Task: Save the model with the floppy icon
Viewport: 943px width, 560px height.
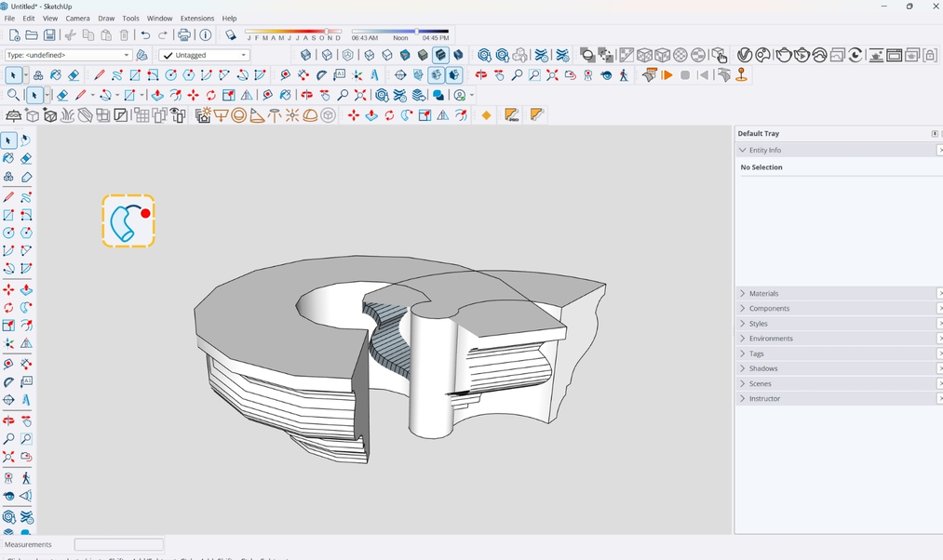Action: pyautogui.click(x=49, y=35)
